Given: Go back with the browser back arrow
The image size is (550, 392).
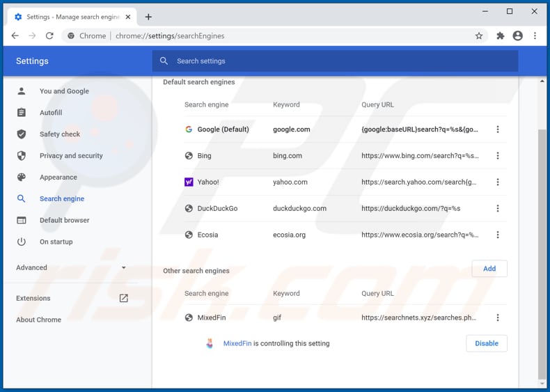Looking at the screenshot, I should coord(15,36).
